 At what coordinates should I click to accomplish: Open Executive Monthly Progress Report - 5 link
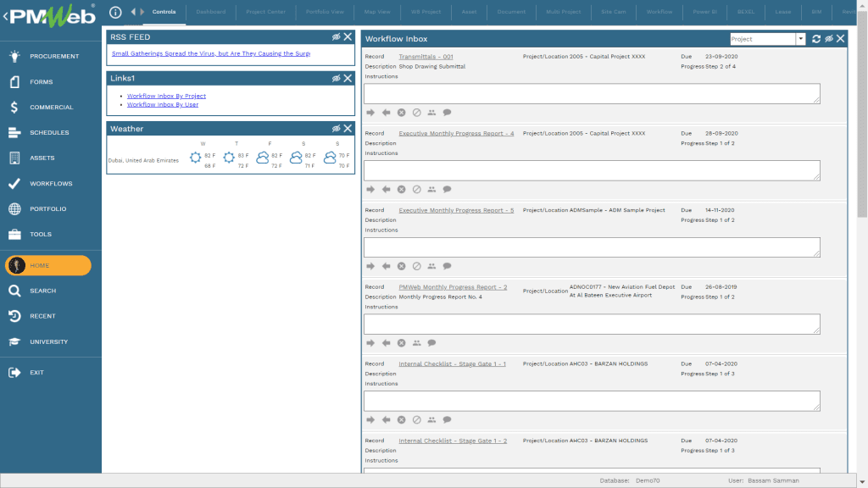[x=456, y=210]
